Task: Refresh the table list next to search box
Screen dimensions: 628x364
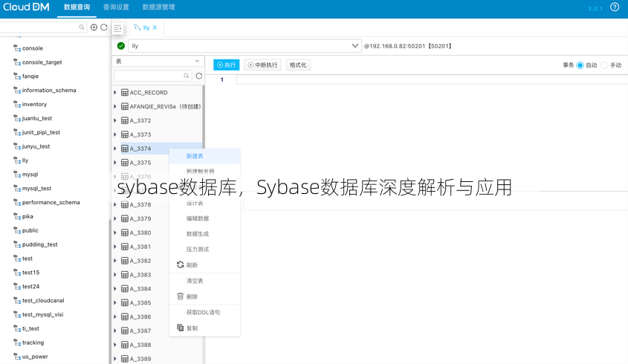Action: [x=199, y=76]
